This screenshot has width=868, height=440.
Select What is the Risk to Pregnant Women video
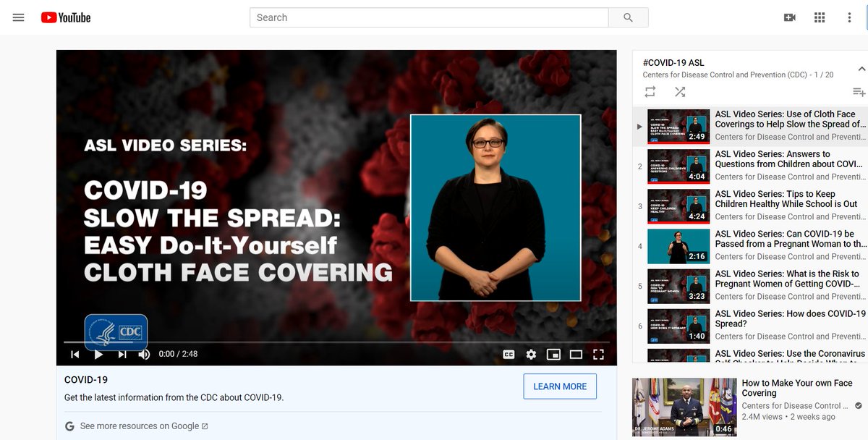point(750,286)
